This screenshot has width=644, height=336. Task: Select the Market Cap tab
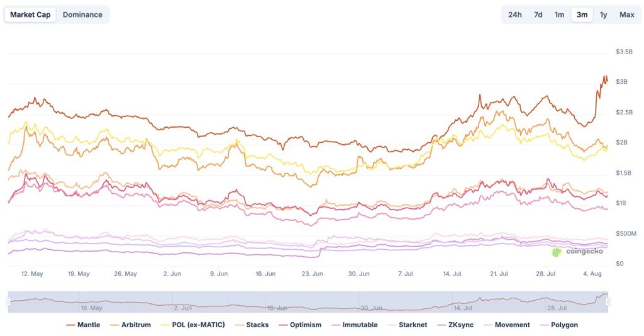(30, 14)
